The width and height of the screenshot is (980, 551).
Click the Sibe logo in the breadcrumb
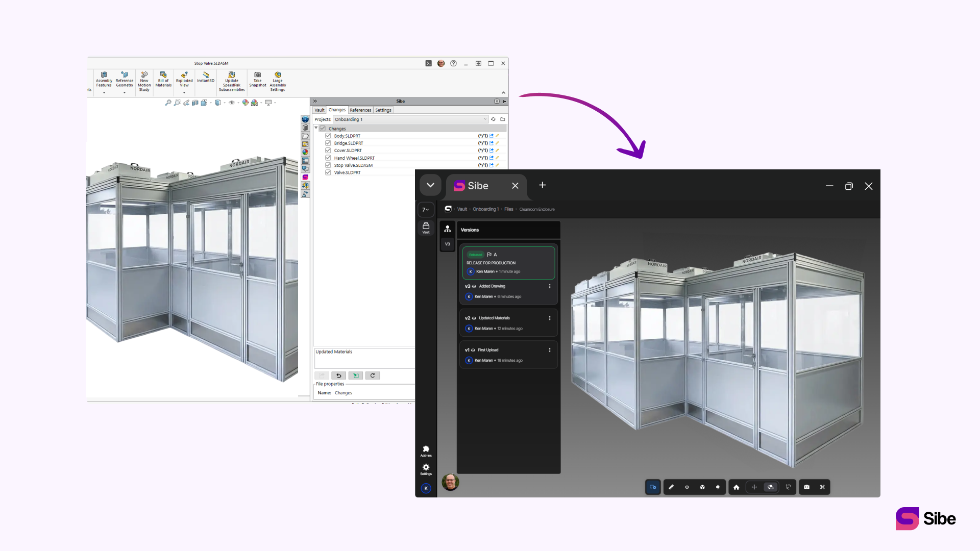pos(448,209)
